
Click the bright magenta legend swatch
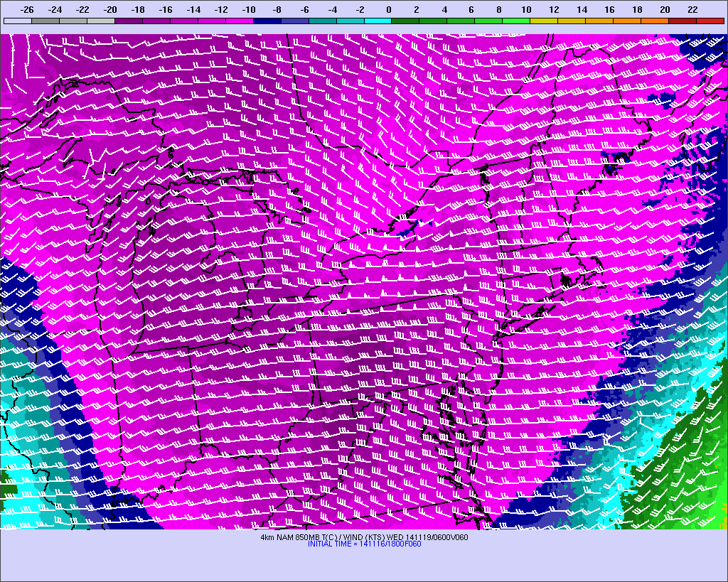[240, 21]
